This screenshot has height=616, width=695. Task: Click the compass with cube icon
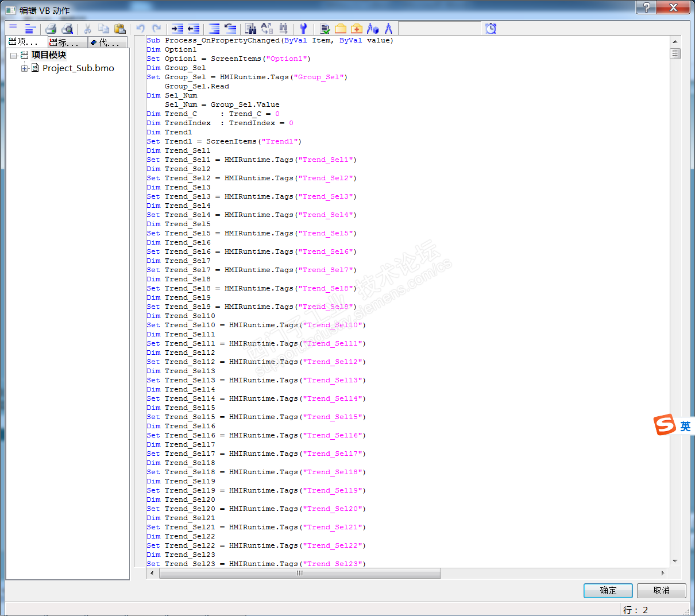tap(373, 28)
